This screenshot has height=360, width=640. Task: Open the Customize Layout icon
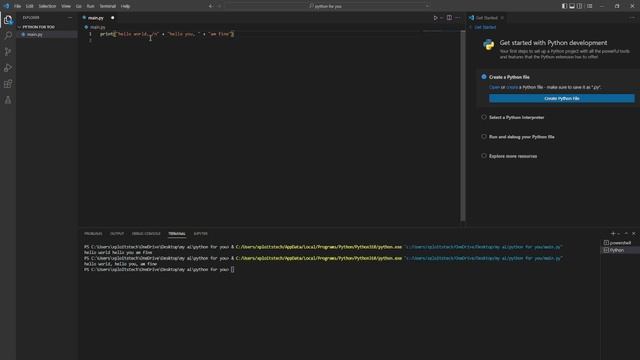pos(590,6)
